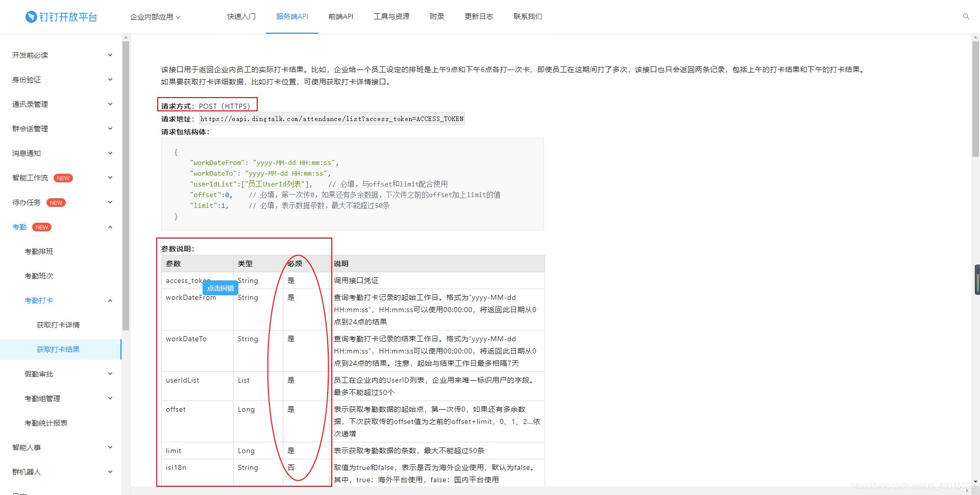Click the page scrollbar up arrow

pyautogui.click(x=975, y=37)
